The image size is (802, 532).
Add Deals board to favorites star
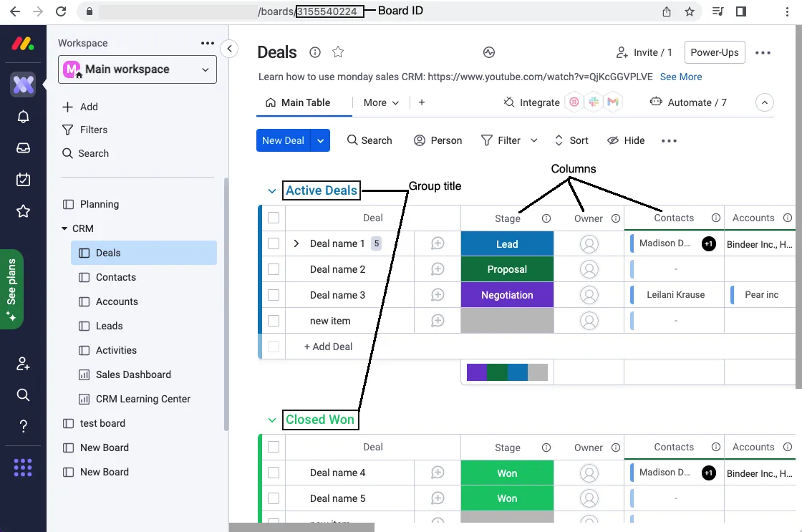pyautogui.click(x=338, y=52)
